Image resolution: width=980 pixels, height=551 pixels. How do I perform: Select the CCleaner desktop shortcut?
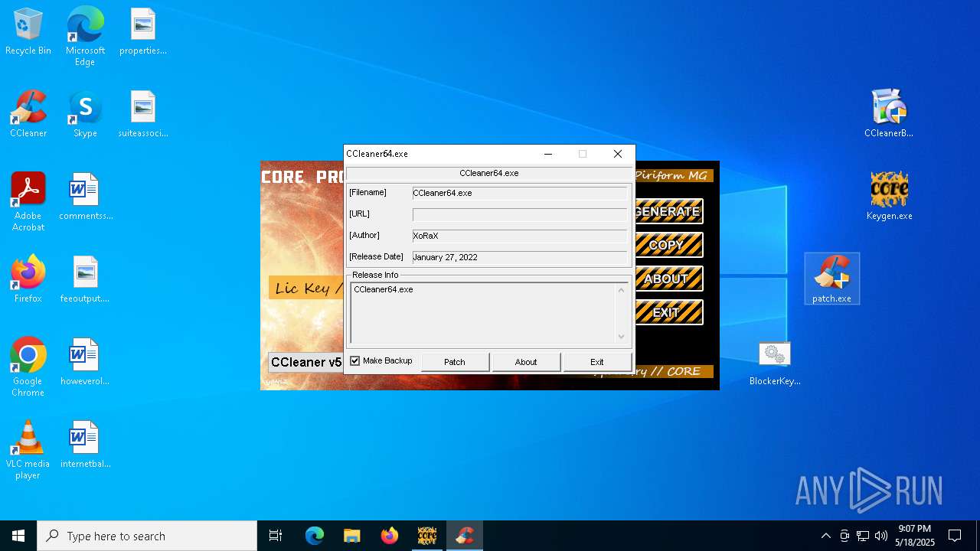[28, 115]
